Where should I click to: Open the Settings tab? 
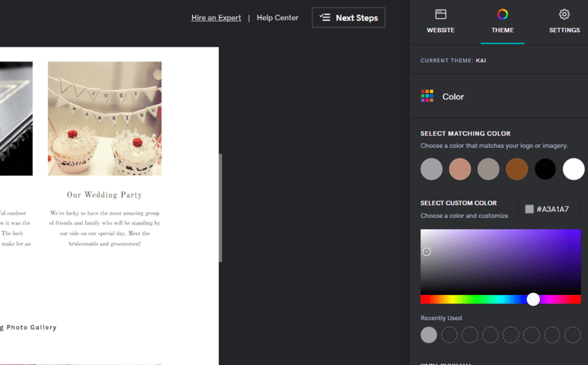click(565, 22)
